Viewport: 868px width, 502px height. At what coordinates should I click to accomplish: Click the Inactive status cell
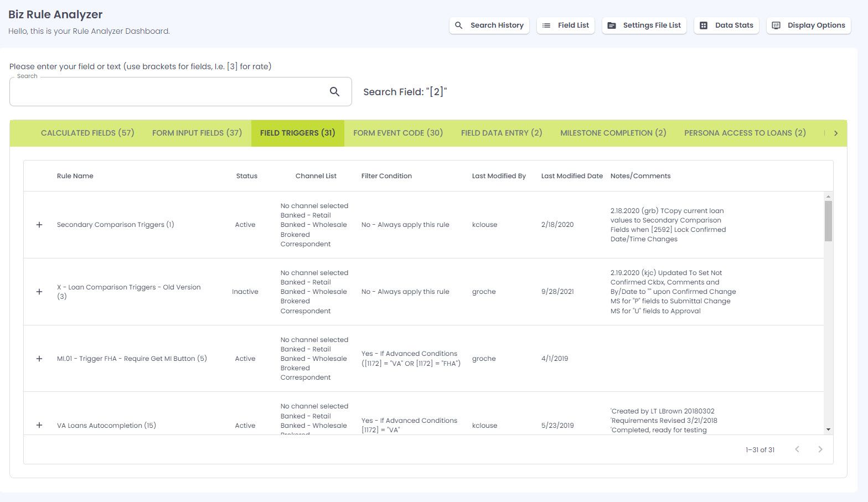(x=245, y=292)
